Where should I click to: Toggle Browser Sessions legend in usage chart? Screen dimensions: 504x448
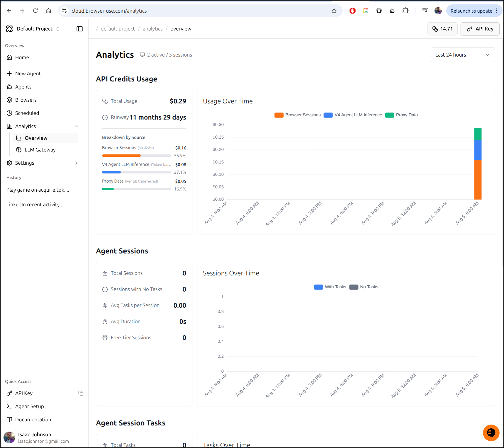click(x=298, y=115)
